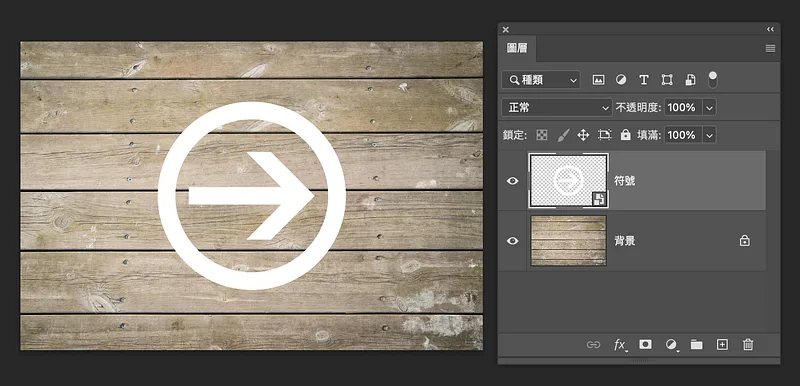Lock artboard nesting crop icon

(x=605, y=135)
